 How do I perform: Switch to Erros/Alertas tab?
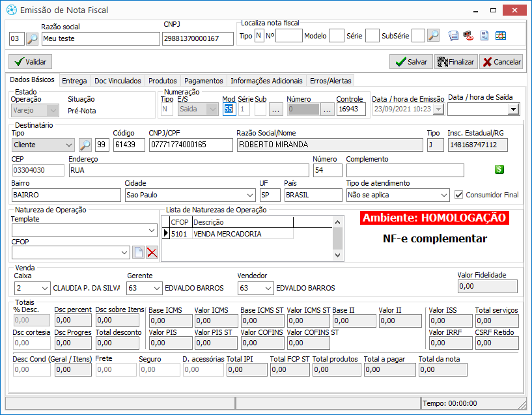(330, 81)
